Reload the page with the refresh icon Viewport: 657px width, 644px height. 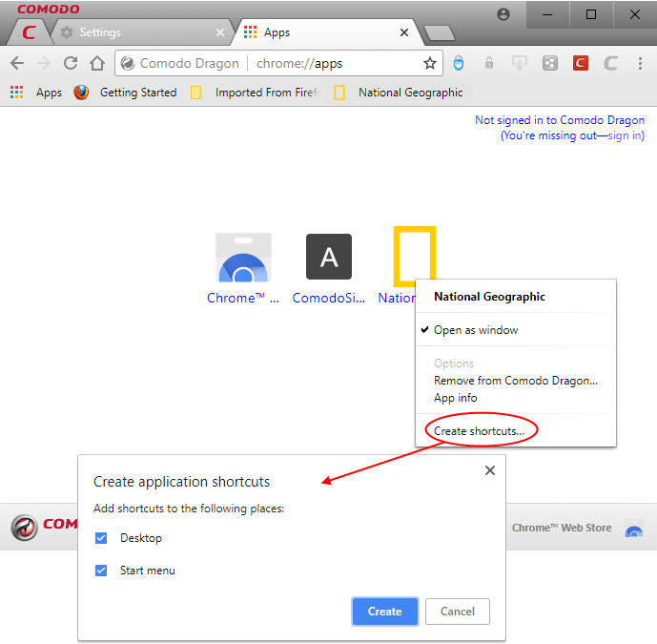(x=71, y=63)
